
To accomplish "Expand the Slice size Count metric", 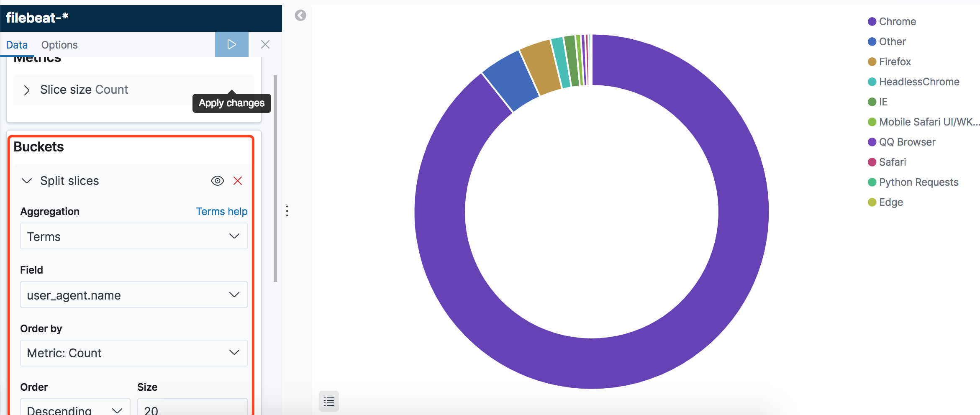I will (27, 90).
